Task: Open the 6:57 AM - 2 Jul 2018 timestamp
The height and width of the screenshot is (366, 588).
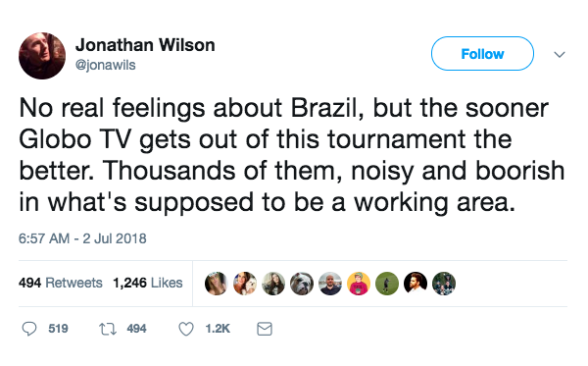Action: [82, 238]
